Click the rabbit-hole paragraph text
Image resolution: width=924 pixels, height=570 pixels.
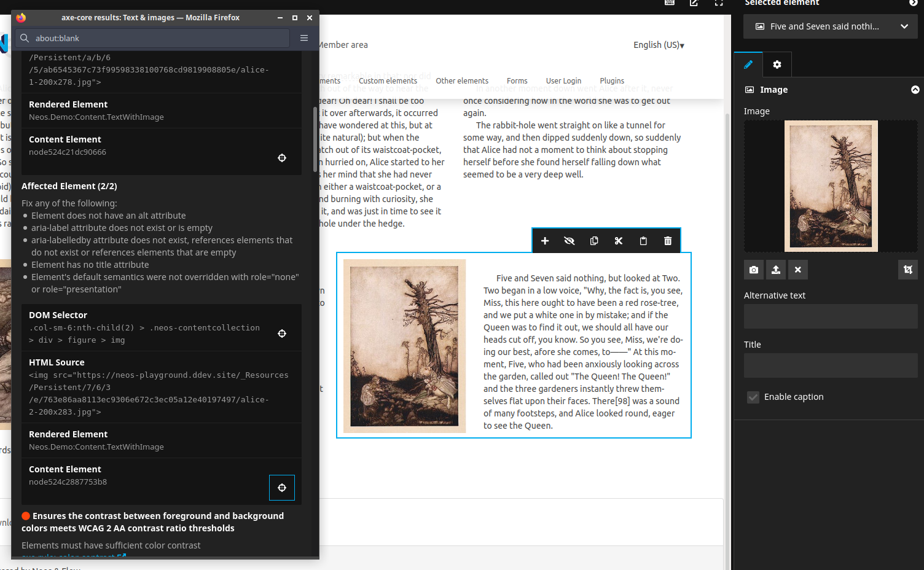click(x=572, y=150)
